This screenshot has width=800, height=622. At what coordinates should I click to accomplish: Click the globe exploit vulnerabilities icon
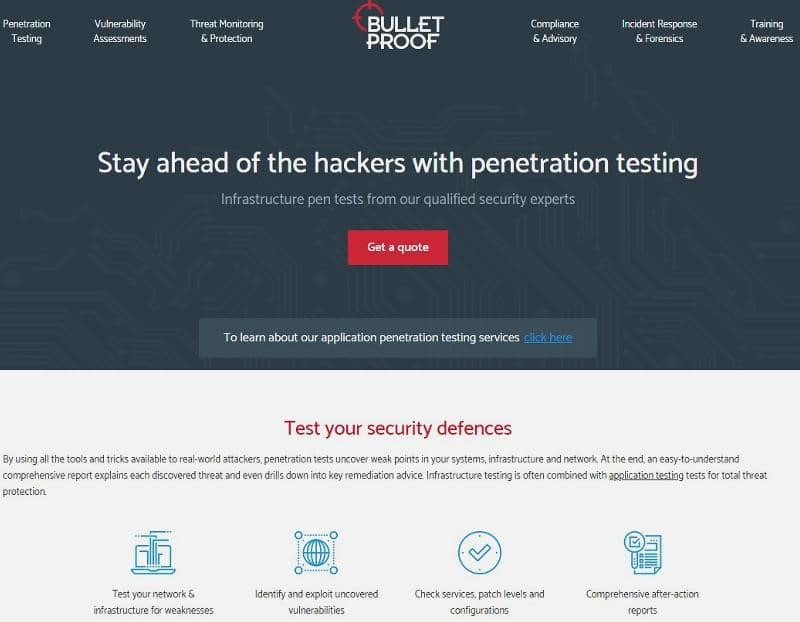[316, 552]
